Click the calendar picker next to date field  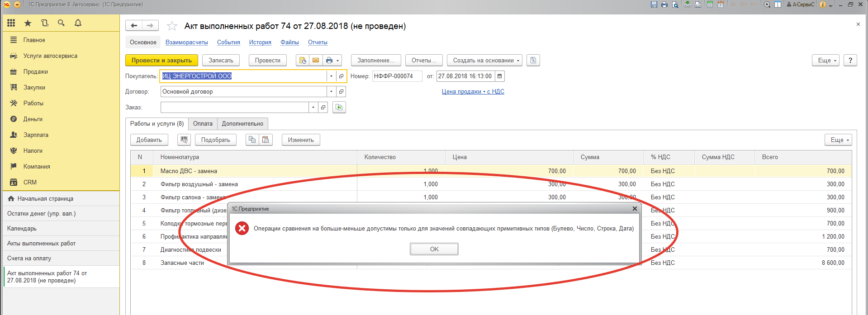(x=499, y=76)
